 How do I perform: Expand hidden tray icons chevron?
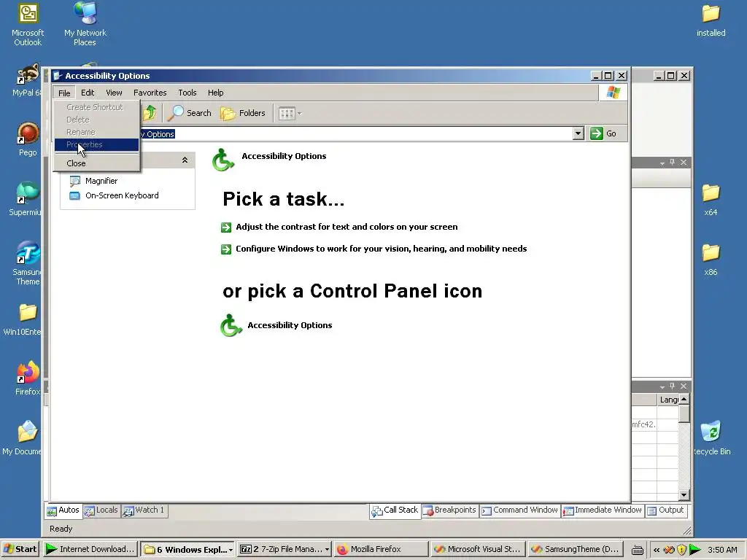[x=656, y=550]
